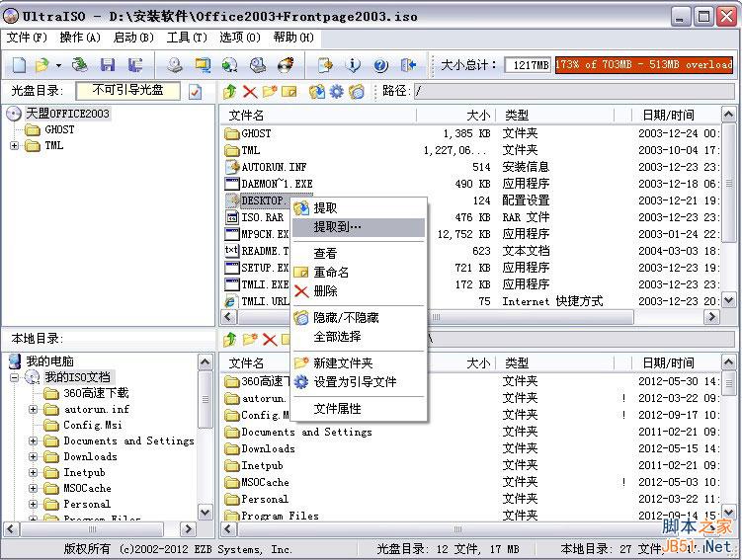The width and height of the screenshot is (742, 560).
Task: Choose 查看 from the context menu
Action: pos(359,254)
